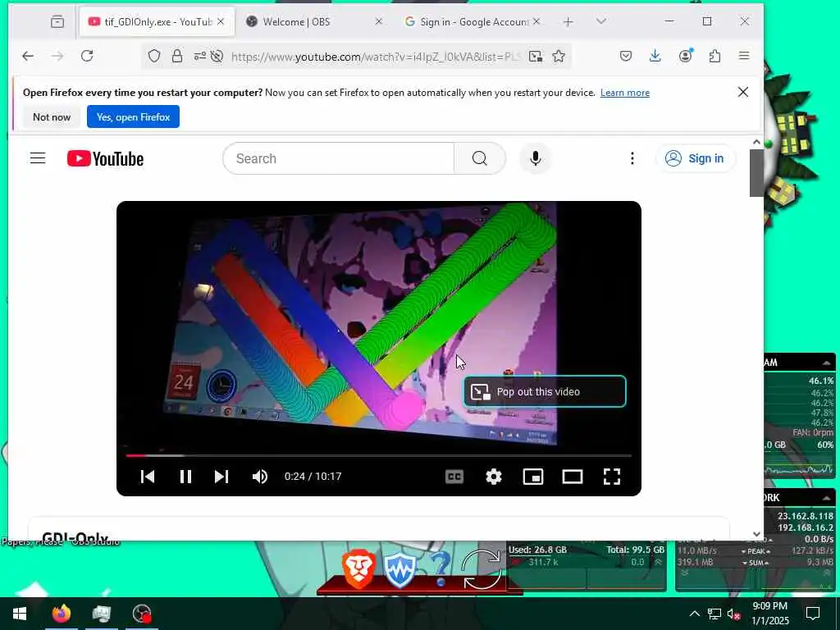Open the Learn more link

coord(624,93)
